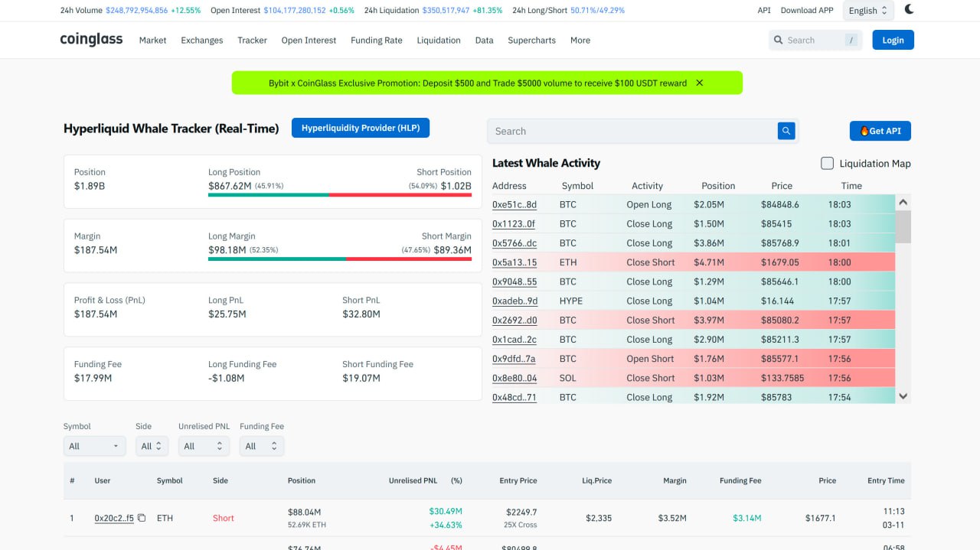Click the Long/Short Margin ratio bar
The image size is (980, 550).
click(x=340, y=259)
